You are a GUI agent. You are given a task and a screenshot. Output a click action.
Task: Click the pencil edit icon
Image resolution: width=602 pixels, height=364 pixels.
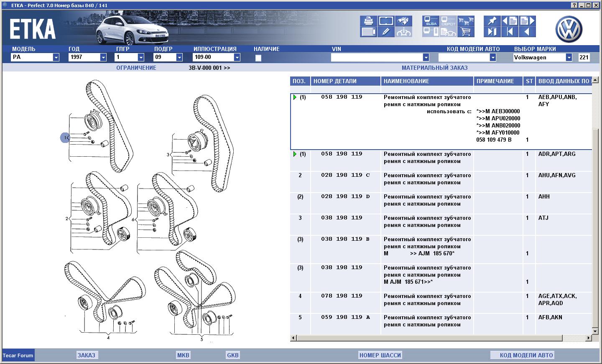[x=386, y=32]
